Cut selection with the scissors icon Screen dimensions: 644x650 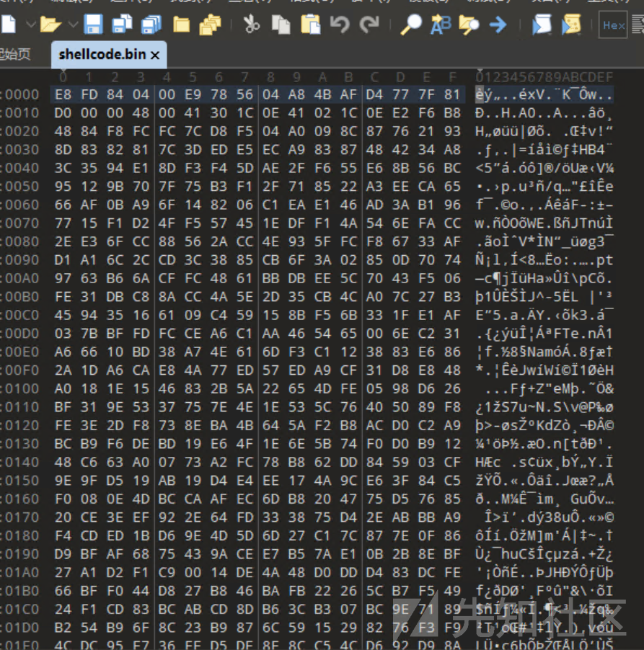pos(252,25)
